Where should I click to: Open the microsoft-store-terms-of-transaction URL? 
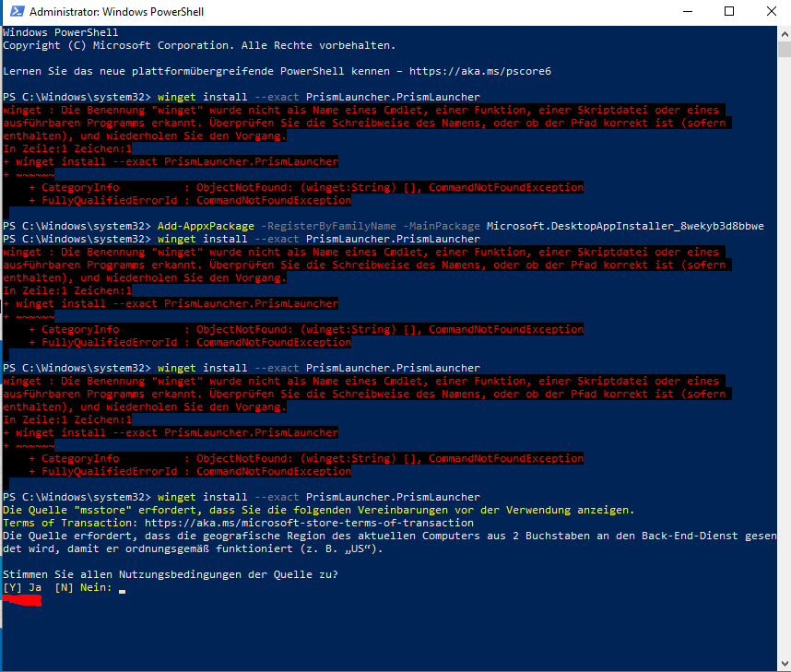[x=309, y=523]
